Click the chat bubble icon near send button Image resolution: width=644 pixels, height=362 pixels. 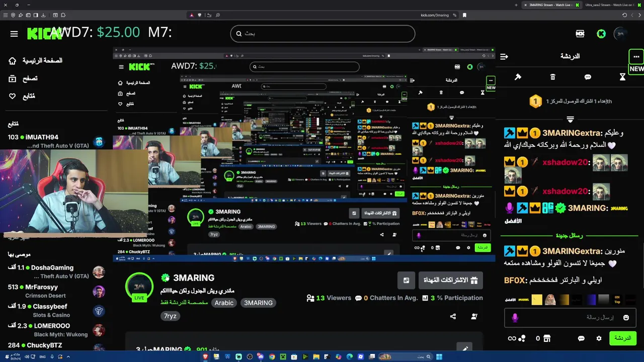pyautogui.click(x=581, y=338)
